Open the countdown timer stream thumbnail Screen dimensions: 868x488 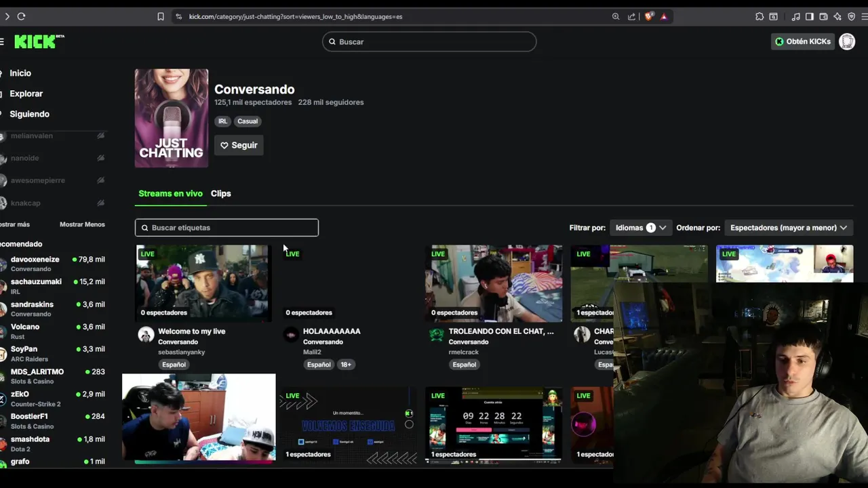pyautogui.click(x=494, y=425)
